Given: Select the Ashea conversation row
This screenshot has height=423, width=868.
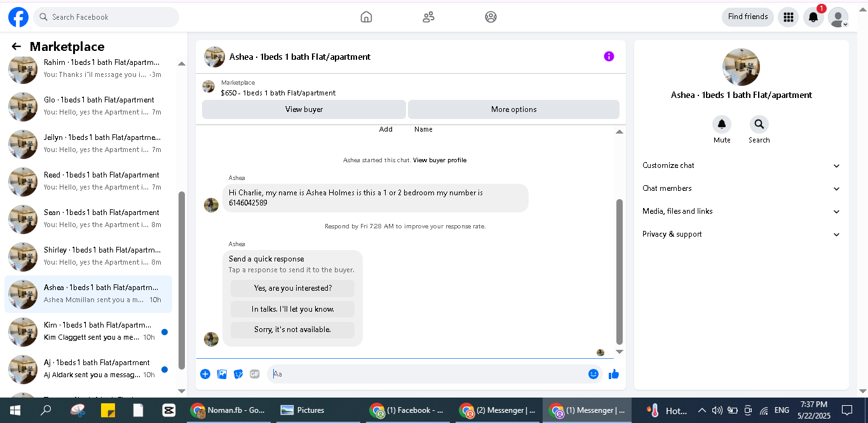Looking at the screenshot, I should pos(88,294).
